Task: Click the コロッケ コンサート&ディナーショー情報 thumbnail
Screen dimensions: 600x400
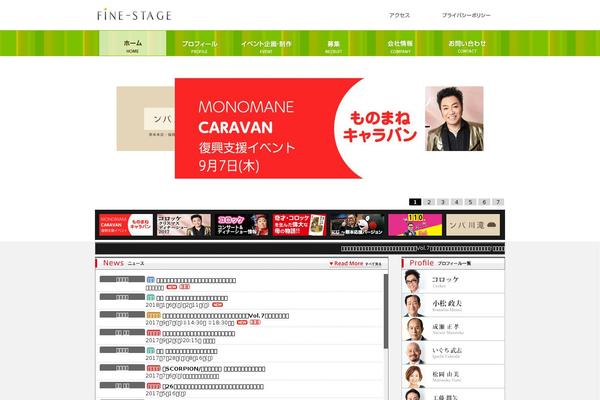Action: coord(241,225)
